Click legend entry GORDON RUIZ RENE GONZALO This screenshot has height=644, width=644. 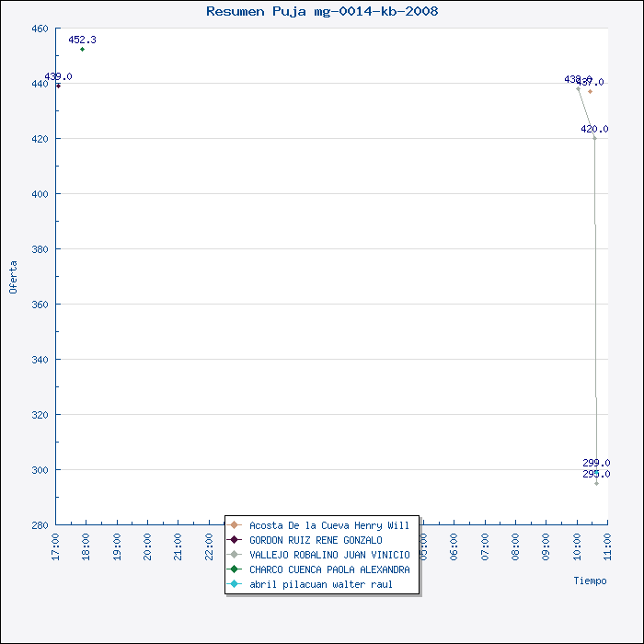[316, 540]
